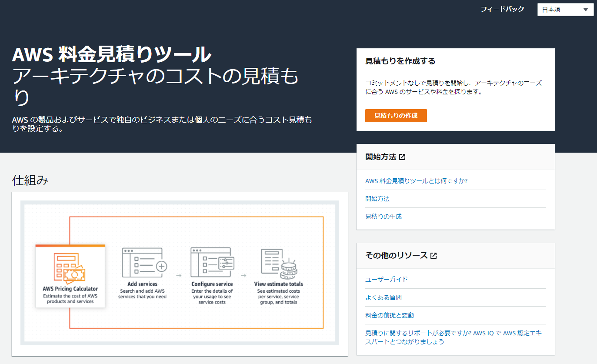Open the ユーザーガイド link
This screenshot has height=364, width=597.
[x=387, y=280]
